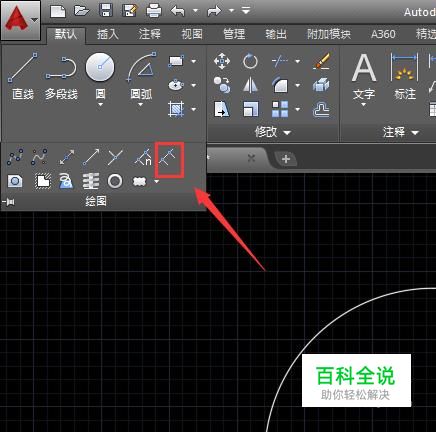Add a new drawing tab with plus
The image size is (436, 432).
pyautogui.click(x=286, y=159)
